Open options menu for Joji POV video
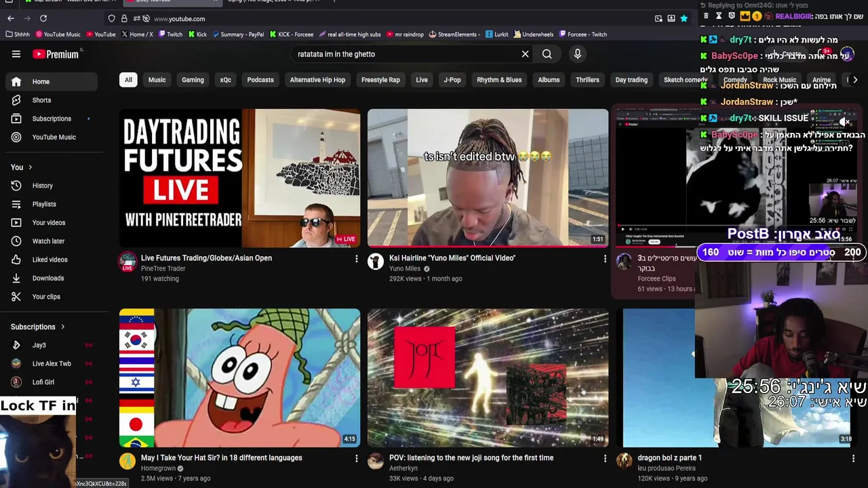Screen dimensions: 868x488 coord(605,459)
